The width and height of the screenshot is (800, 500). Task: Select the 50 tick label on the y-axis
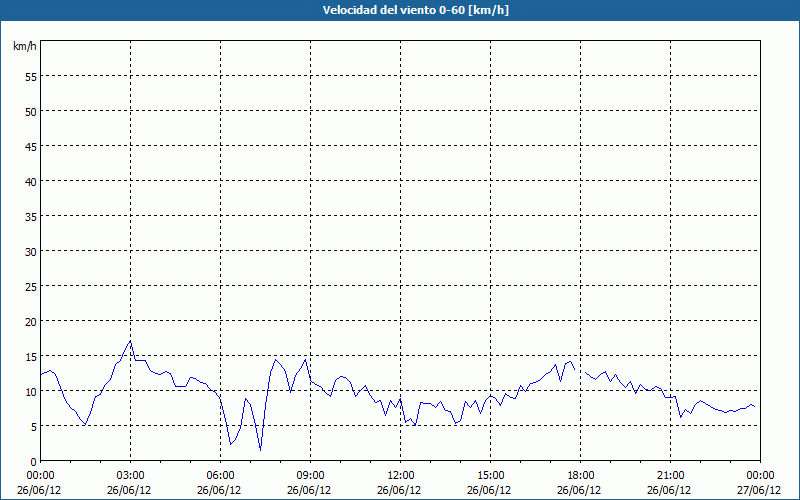pos(30,111)
